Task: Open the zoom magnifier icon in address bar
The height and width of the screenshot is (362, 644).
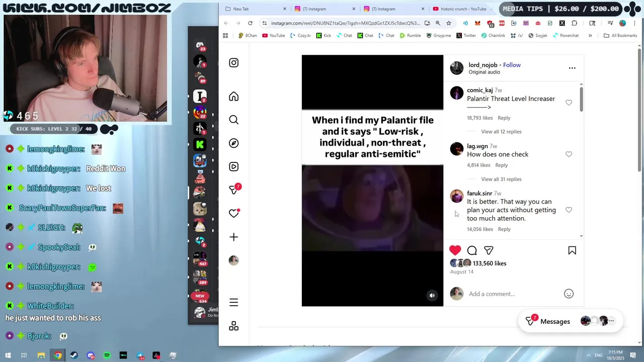Action: coord(438,23)
